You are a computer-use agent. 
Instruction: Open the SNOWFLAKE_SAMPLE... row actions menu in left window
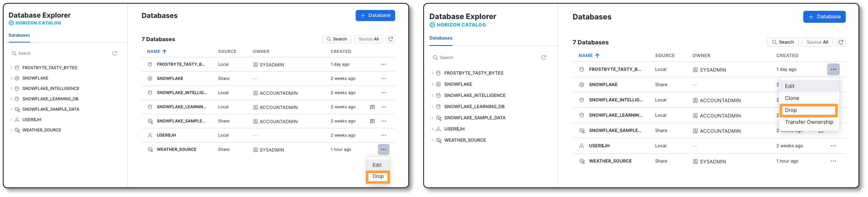pyautogui.click(x=383, y=121)
